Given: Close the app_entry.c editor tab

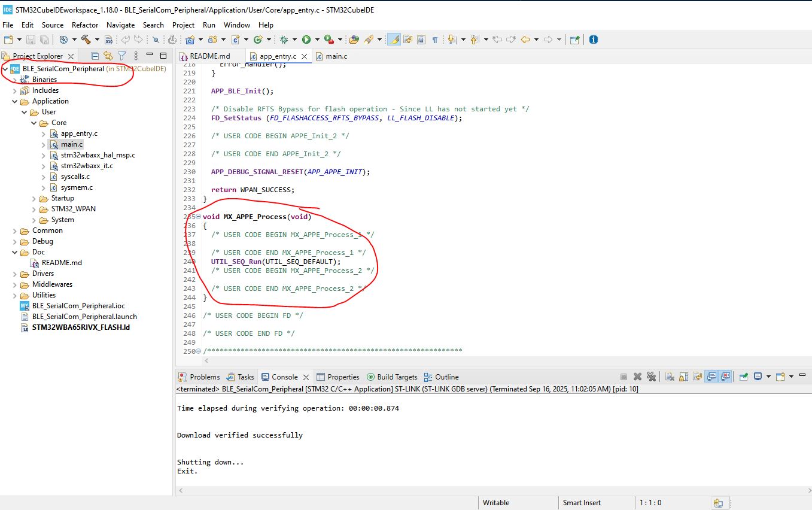Looking at the screenshot, I should point(305,56).
